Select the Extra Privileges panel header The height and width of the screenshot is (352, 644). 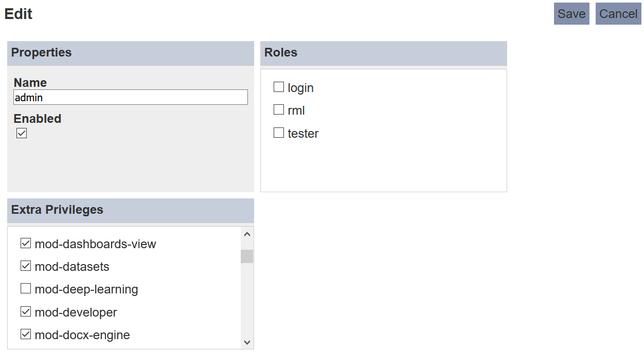tap(131, 210)
